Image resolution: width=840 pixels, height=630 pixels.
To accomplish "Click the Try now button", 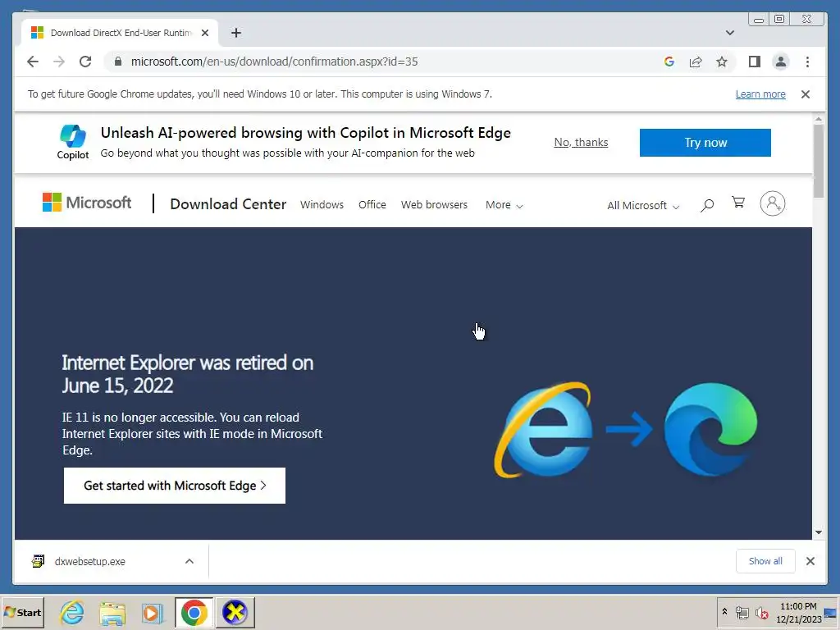I will tap(705, 143).
